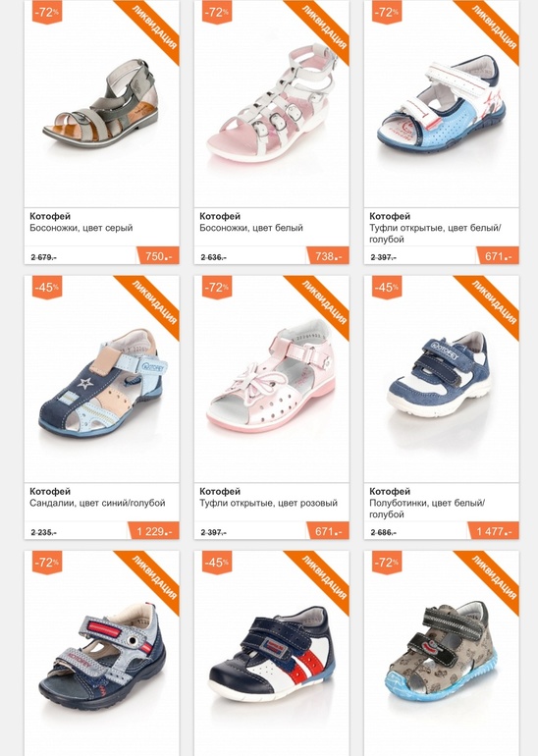Click the 738.- price button
This screenshot has height=756, width=538.
click(x=328, y=256)
